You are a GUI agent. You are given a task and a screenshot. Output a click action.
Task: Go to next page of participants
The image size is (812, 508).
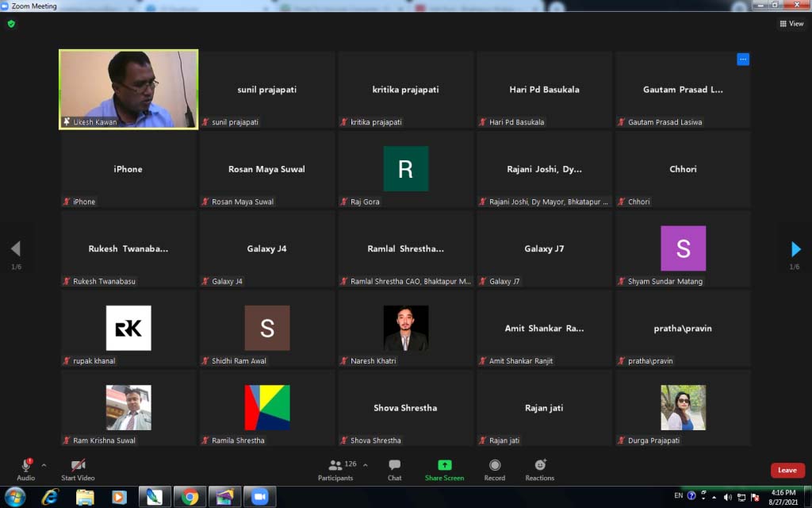click(795, 249)
